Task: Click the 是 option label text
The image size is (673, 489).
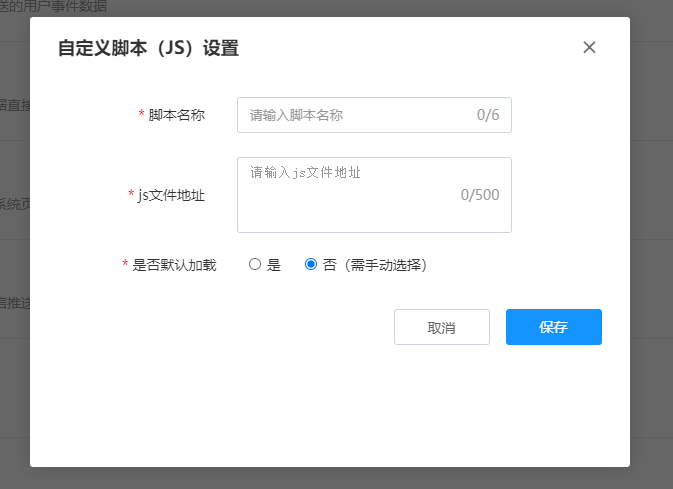Action: [x=274, y=265]
